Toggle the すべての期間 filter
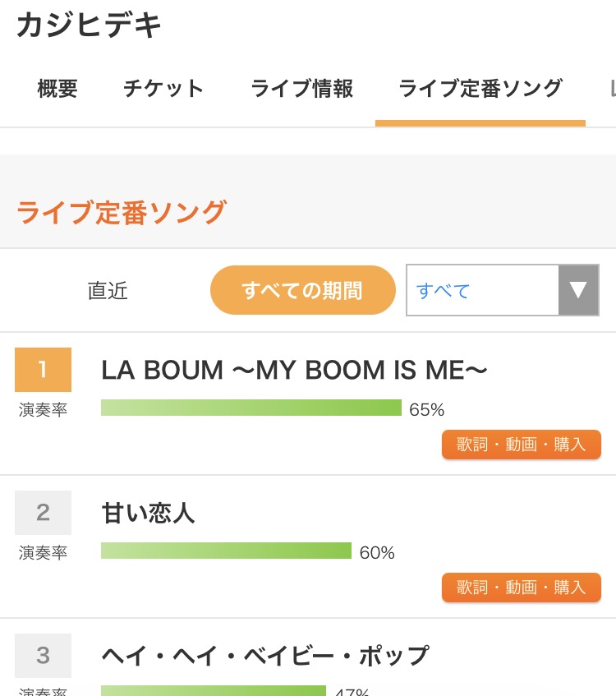The height and width of the screenshot is (696, 616). point(303,290)
